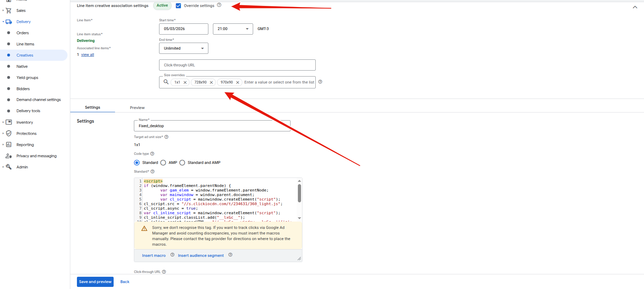Select Standard and AMP radio option

point(182,163)
